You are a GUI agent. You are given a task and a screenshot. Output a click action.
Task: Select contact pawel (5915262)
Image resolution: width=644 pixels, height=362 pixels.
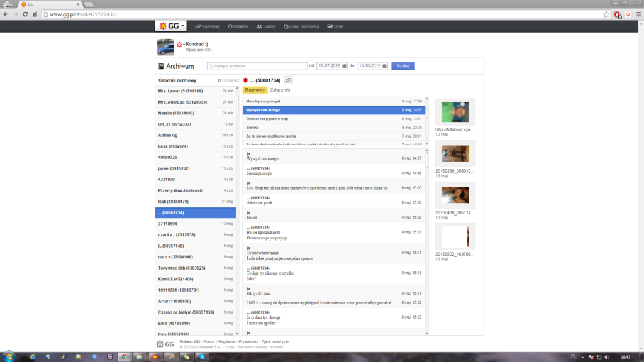196,168
